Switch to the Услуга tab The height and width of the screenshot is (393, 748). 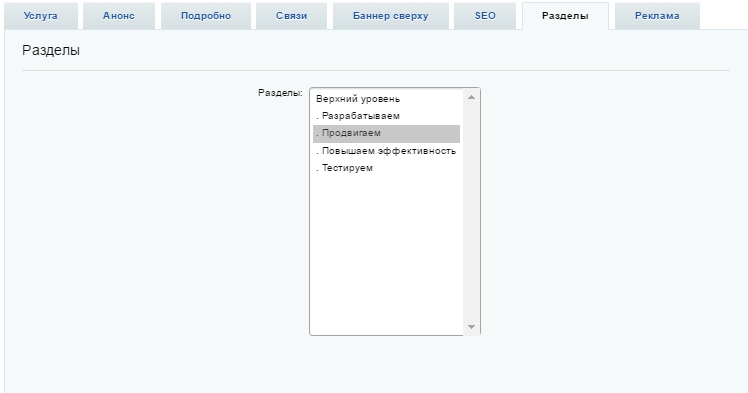[x=41, y=16]
